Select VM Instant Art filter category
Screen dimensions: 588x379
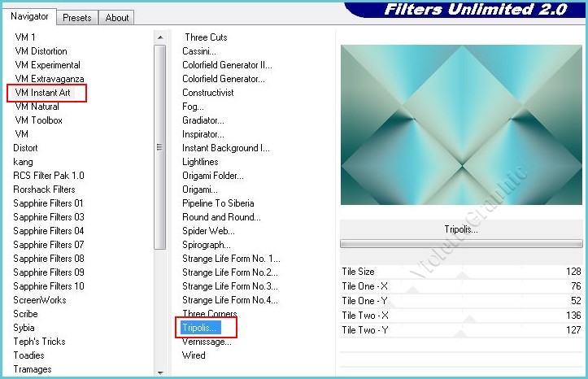[x=43, y=93]
